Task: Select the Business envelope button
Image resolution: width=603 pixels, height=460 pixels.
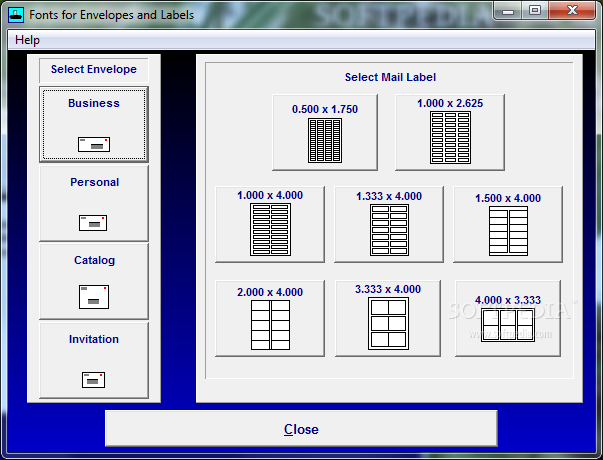Action: click(94, 124)
